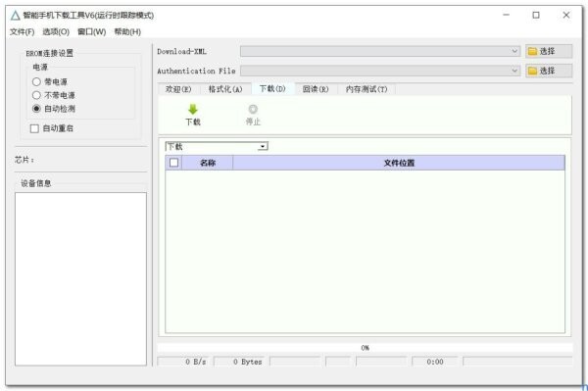This screenshot has width=588, height=391.
Task: Click the 0 Bytes status field
Action: 239,362
